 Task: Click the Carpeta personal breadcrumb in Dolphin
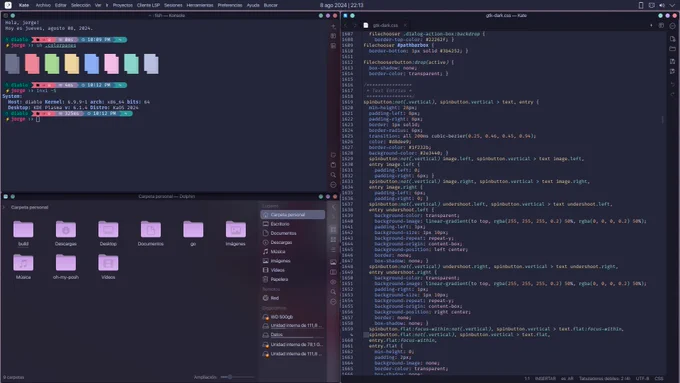29,207
